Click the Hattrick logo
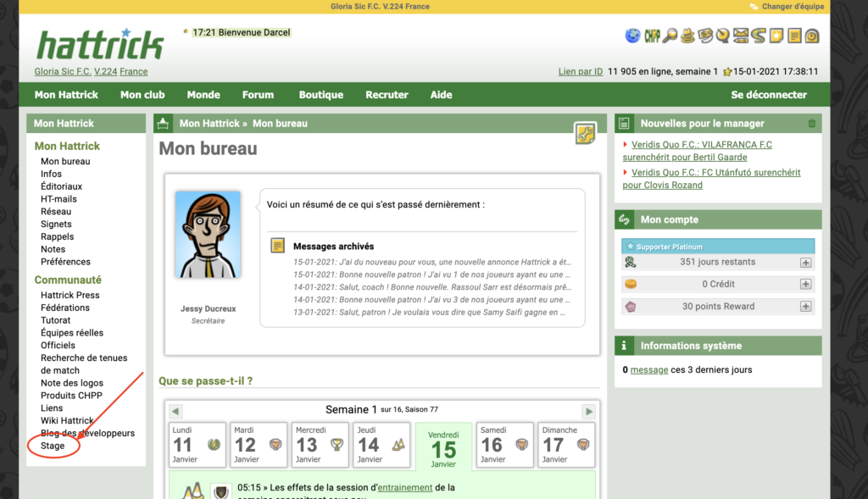This screenshot has height=499, width=868. (100, 44)
